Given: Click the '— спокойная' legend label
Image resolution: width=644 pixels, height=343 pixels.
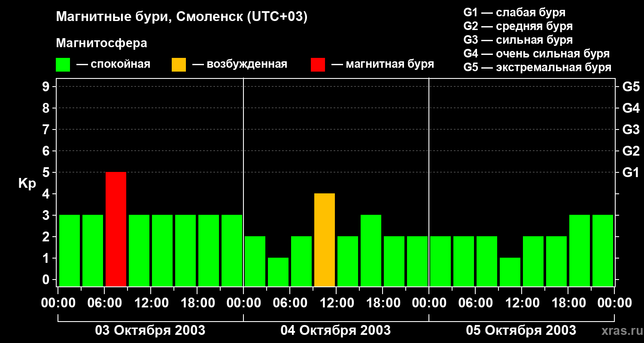Looking at the screenshot, I should pos(113,65).
